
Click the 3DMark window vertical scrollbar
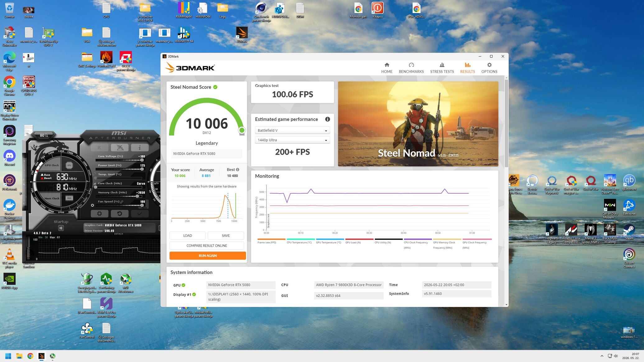click(507, 123)
